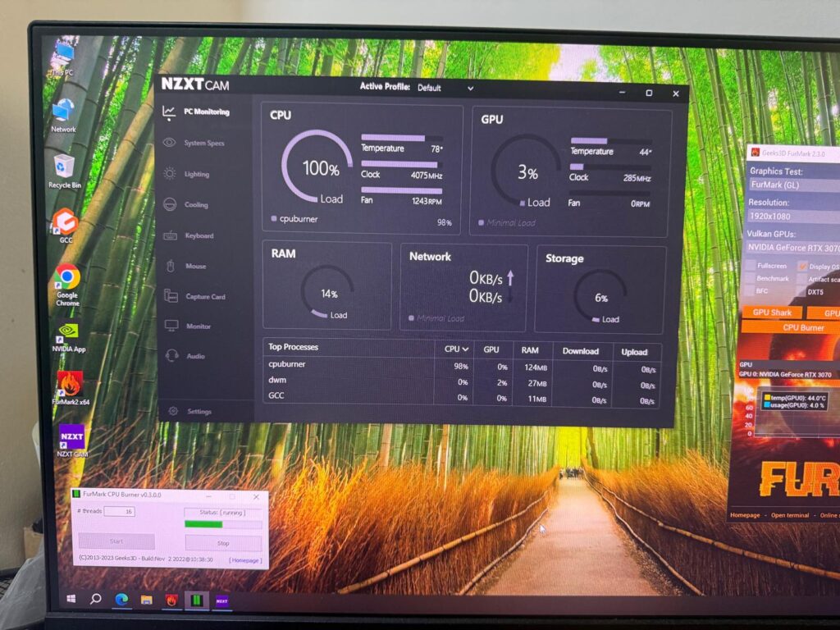840x630 pixels.
Task: Open taskbar Search
Action: [96, 599]
